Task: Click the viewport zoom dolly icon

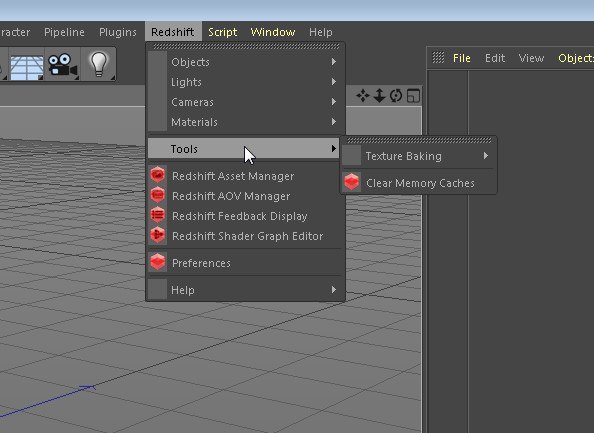Action: pos(379,95)
